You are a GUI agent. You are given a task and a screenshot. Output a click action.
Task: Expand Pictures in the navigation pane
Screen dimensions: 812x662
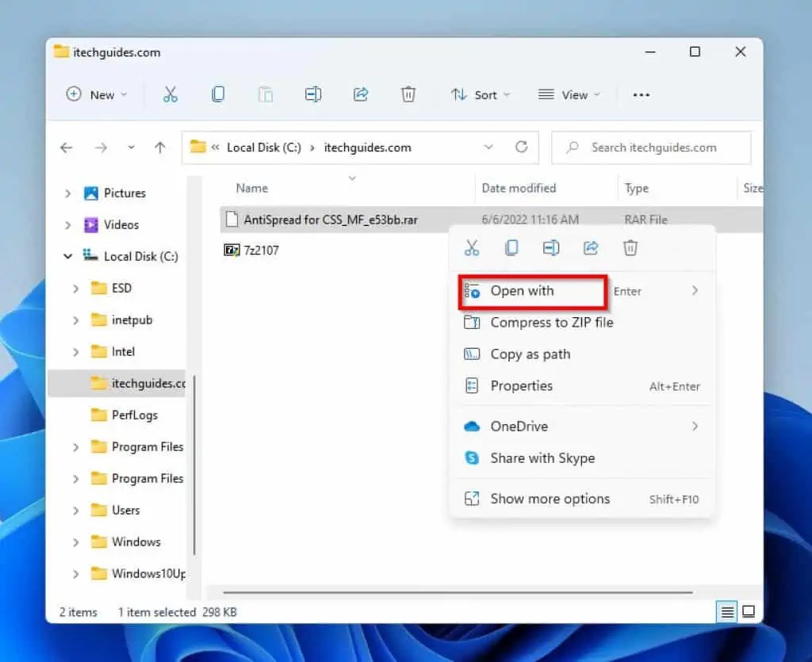[67, 193]
